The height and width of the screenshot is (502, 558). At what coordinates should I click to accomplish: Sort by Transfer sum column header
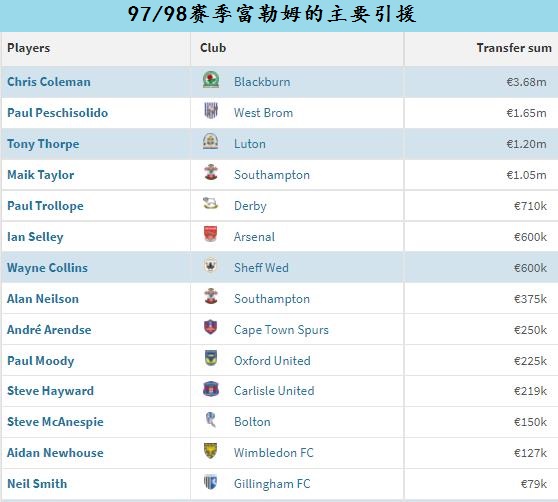click(x=514, y=48)
